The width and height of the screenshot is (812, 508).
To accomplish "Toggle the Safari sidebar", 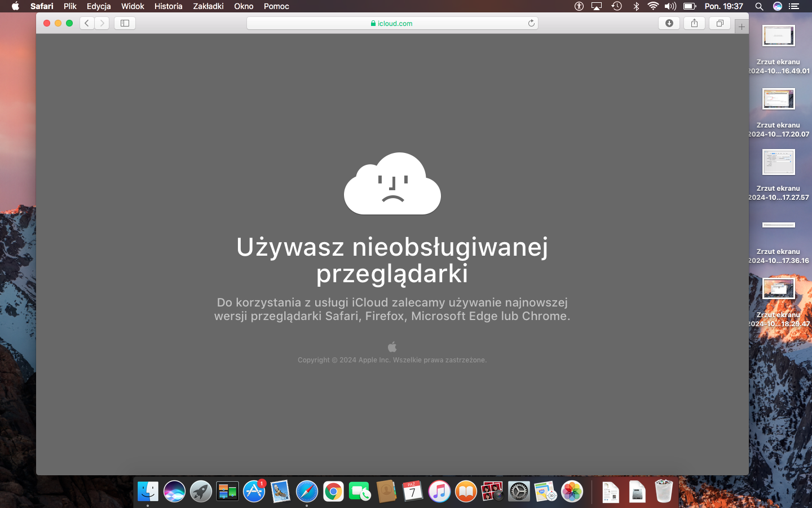I will [125, 23].
